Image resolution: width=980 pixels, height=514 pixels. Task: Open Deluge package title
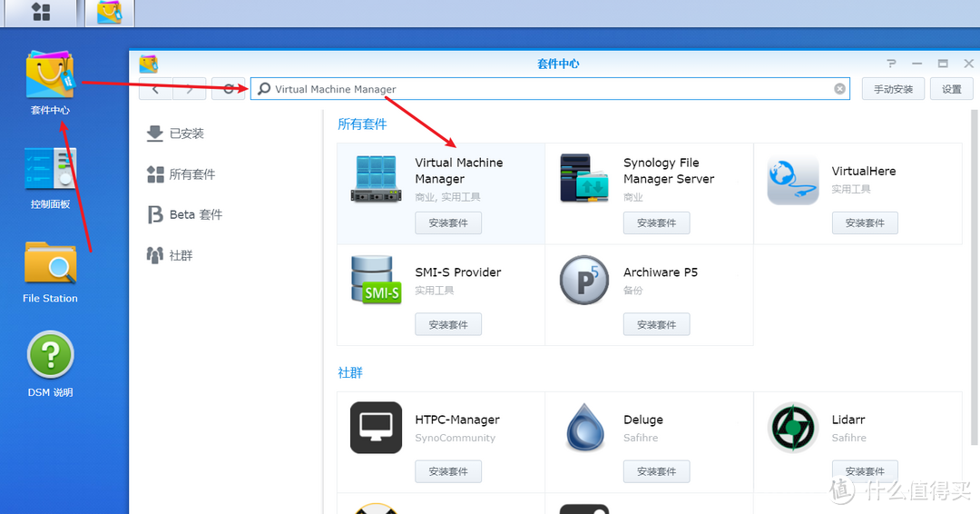coord(643,420)
